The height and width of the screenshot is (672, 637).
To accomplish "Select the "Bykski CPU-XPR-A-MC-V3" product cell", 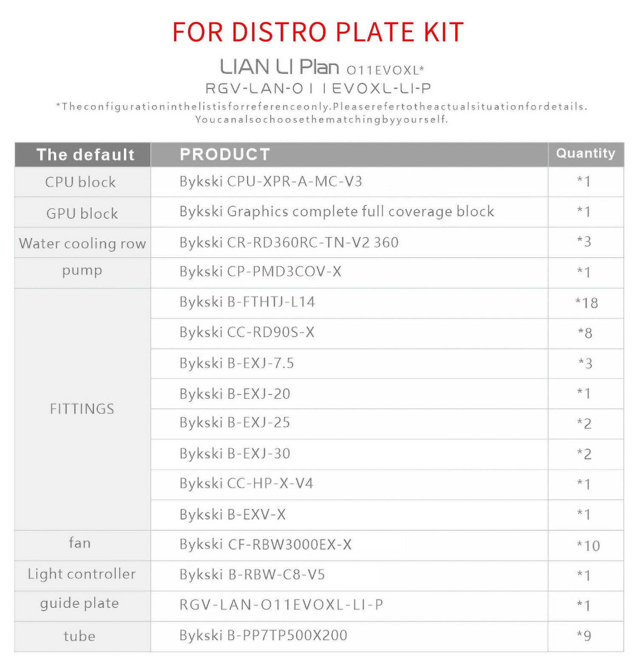I will click(271, 182).
